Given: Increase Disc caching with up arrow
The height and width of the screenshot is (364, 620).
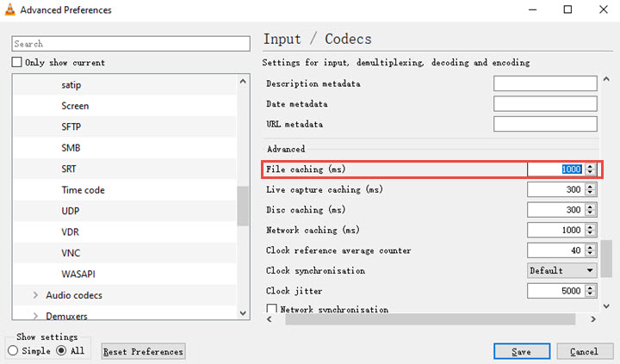Looking at the screenshot, I should (590, 207).
